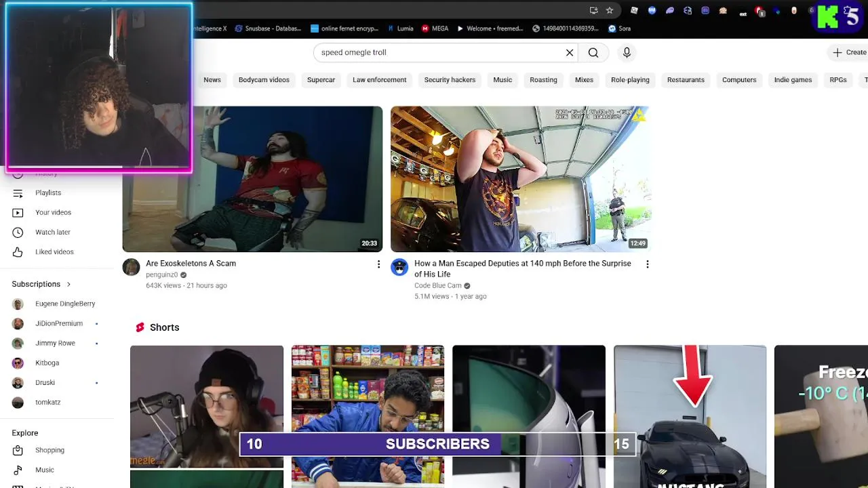Click the install app icon in address bar
868x488 pixels.
(593, 10)
